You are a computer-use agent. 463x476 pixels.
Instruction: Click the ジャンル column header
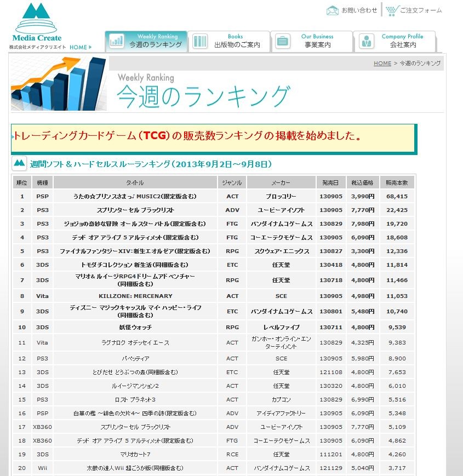point(232,182)
